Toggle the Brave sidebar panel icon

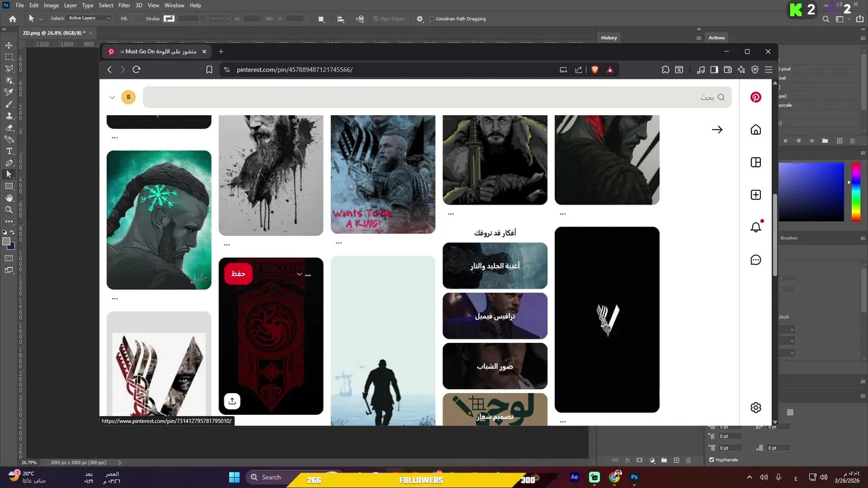(714, 69)
